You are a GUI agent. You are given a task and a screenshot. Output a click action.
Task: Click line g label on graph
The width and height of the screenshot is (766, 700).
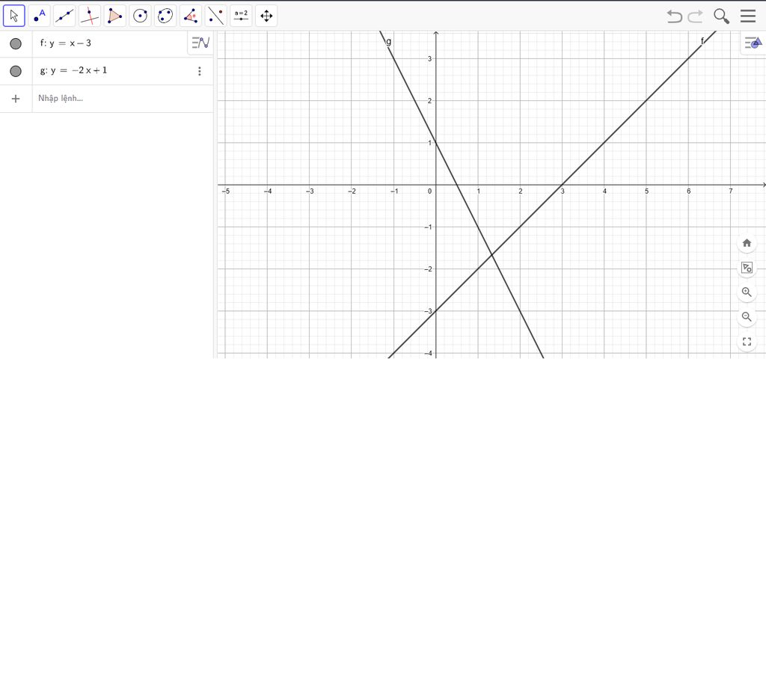click(389, 42)
